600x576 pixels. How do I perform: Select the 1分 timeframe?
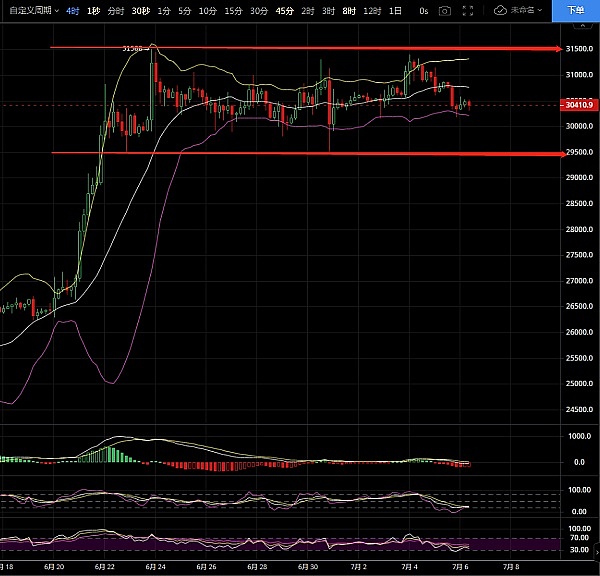tap(163, 10)
